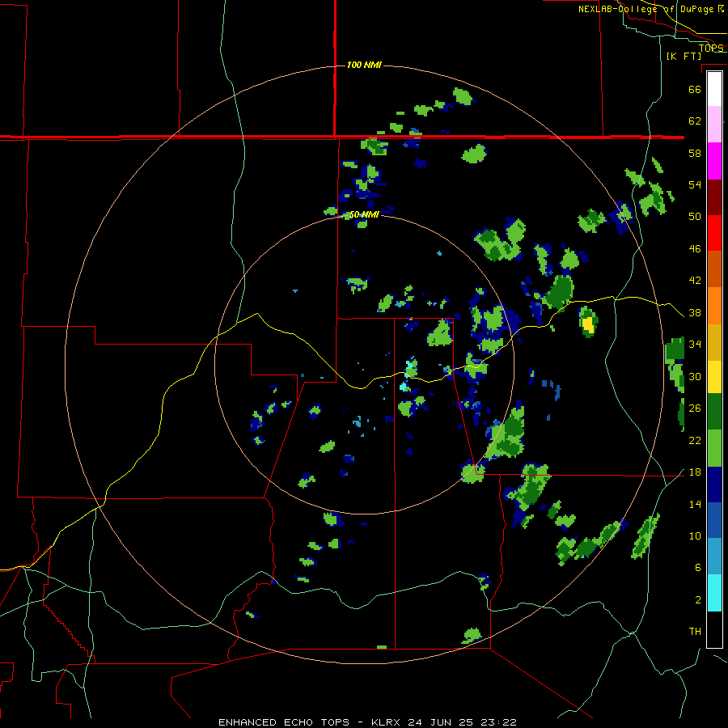The image size is (728, 728).
Task: Click the '50' legend value label
Action: coord(695,217)
